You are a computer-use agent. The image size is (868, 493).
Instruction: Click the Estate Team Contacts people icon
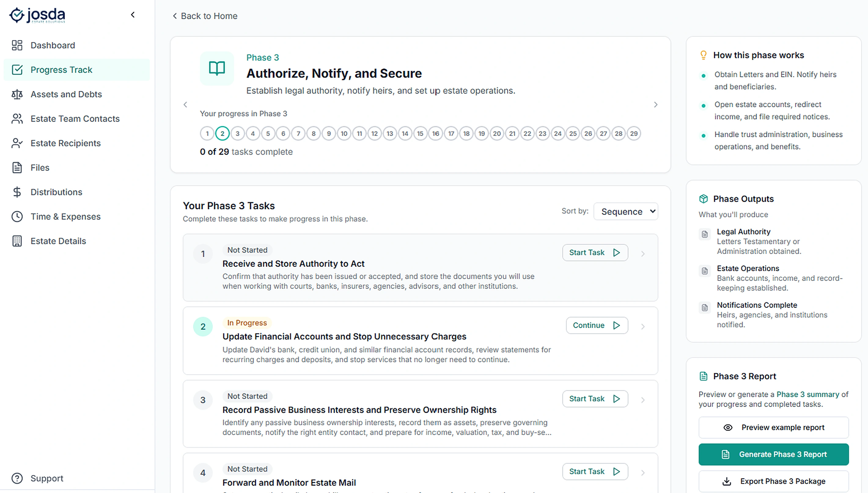17,119
